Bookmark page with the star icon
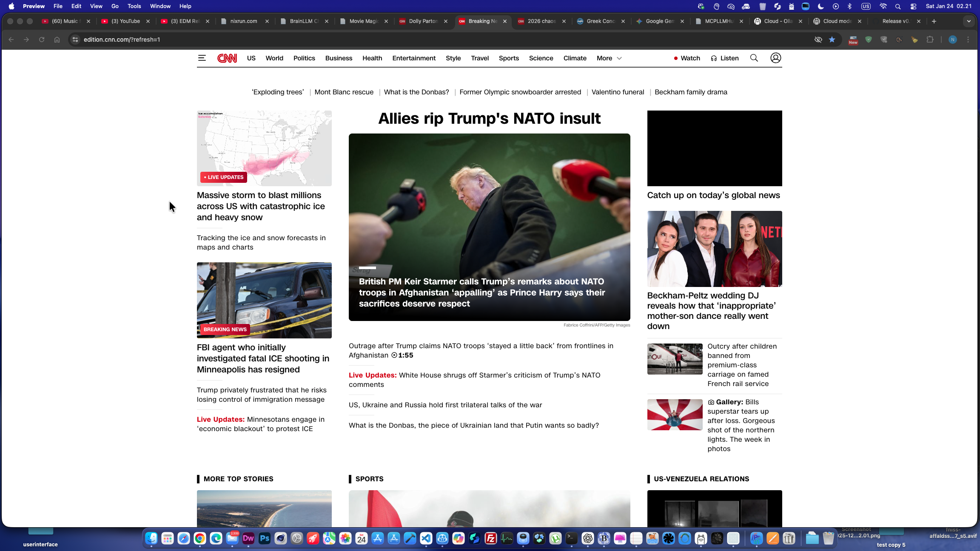The width and height of the screenshot is (980, 551). click(832, 40)
